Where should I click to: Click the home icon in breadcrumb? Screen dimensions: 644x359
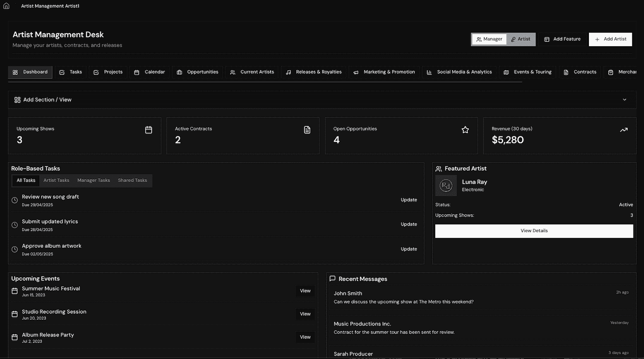point(6,6)
